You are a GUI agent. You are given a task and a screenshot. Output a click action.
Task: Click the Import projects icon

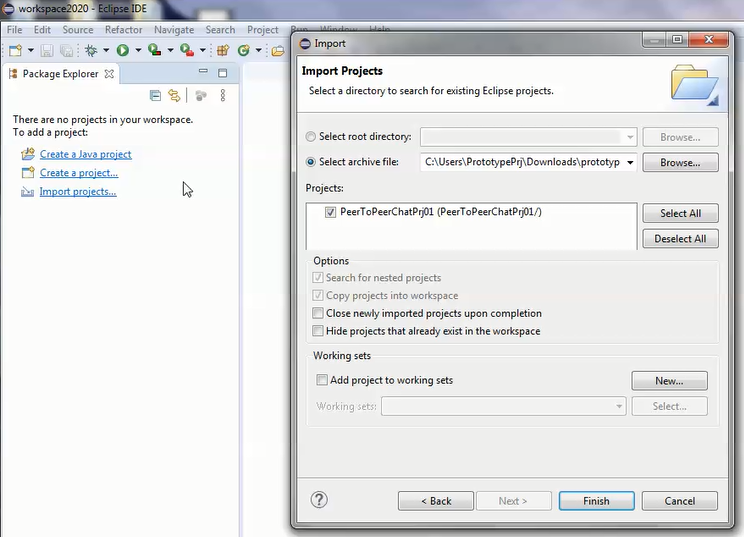point(28,192)
